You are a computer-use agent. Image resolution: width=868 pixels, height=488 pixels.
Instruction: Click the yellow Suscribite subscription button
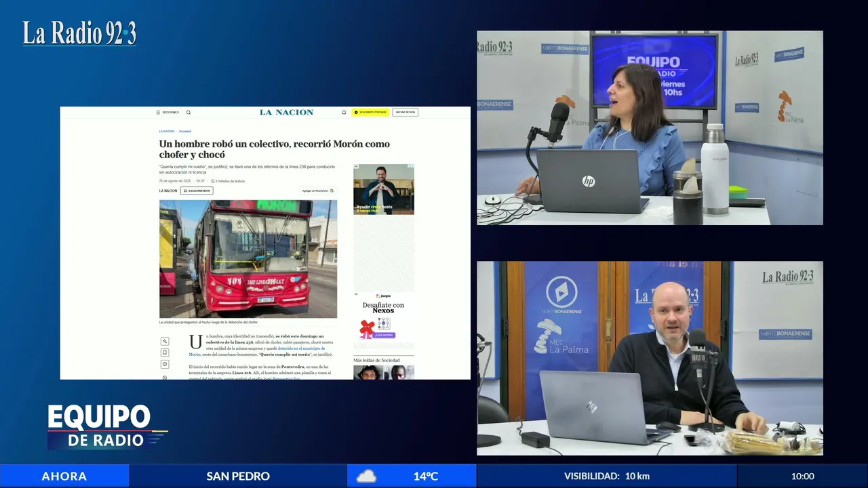(x=370, y=113)
